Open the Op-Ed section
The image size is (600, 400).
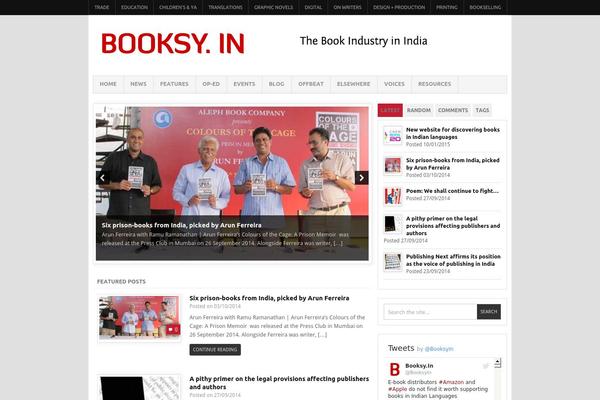[x=211, y=84]
